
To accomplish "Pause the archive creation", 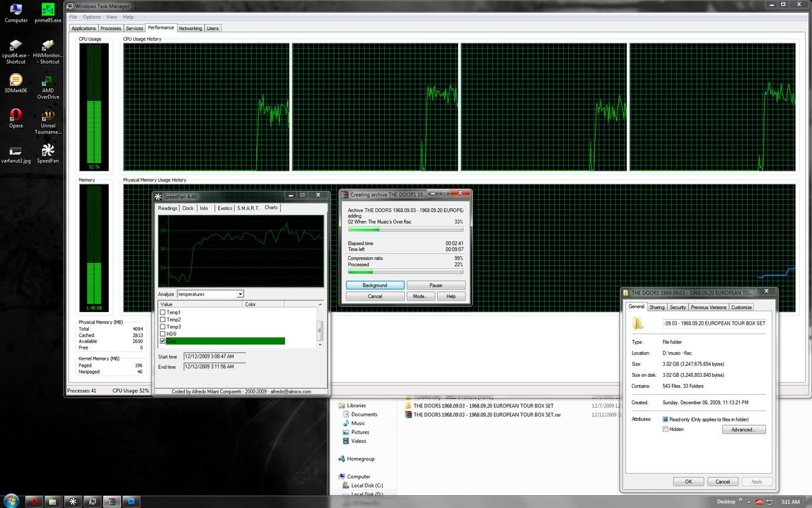I will (x=436, y=285).
